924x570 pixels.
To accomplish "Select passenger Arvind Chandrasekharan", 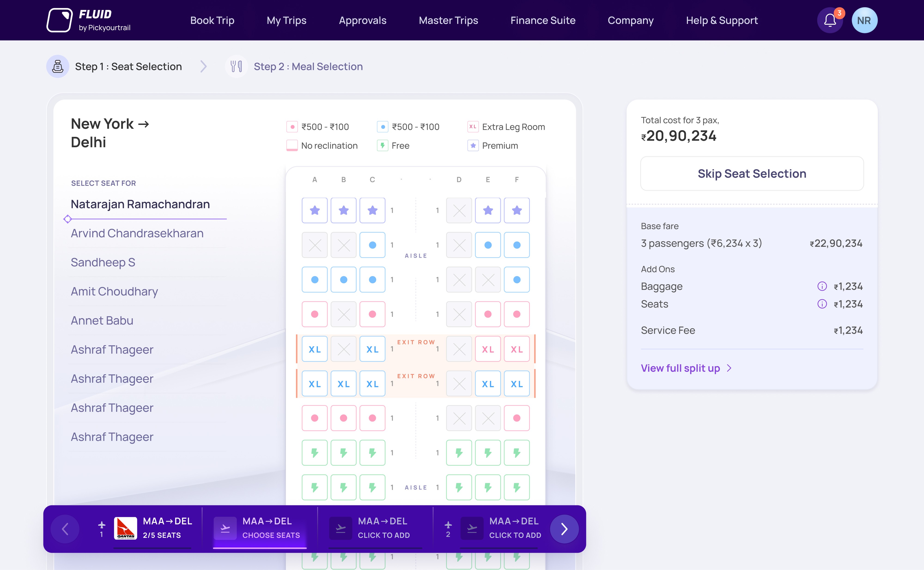I will click(137, 233).
